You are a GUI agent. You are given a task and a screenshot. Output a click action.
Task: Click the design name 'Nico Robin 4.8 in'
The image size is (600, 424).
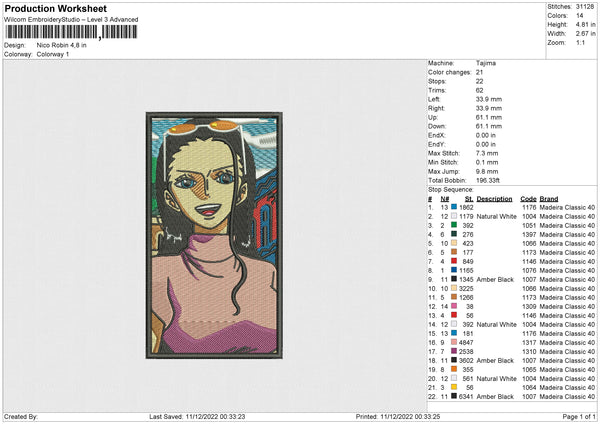pos(62,45)
